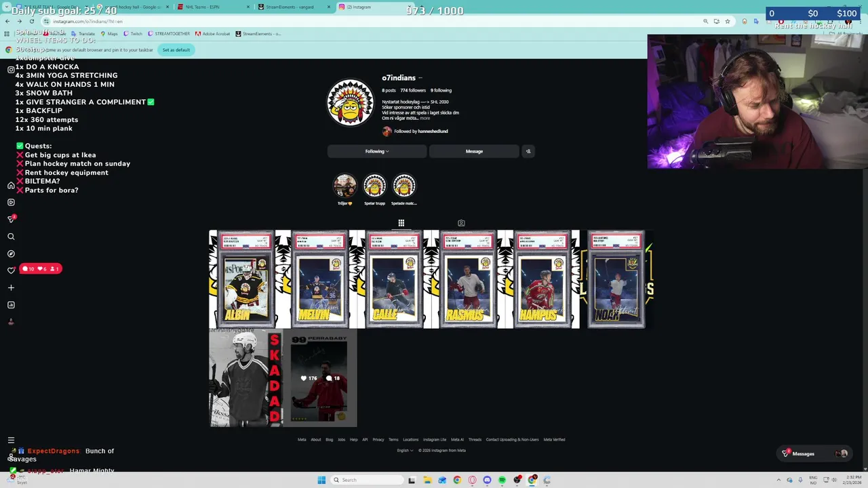Viewport: 868px width, 488px height.
Task: Open the Translate bookmark
Action: click(x=83, y=33)
